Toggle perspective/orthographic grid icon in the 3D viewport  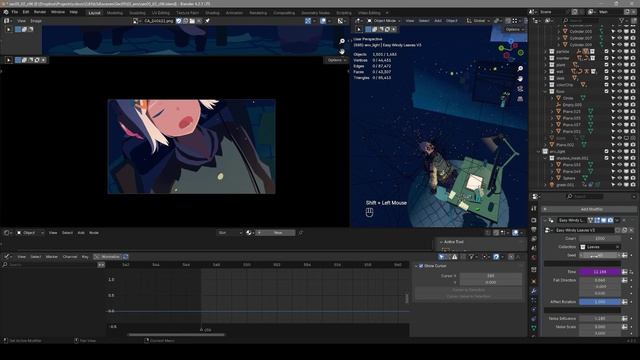pos(520,99)
